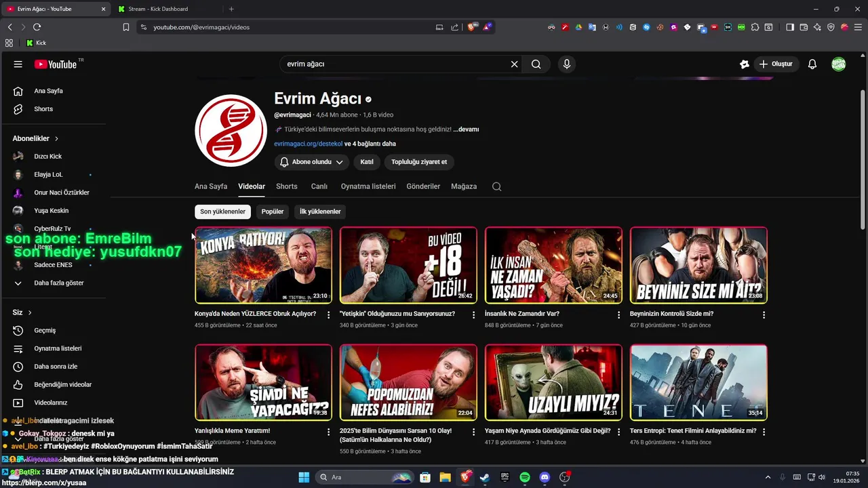868x488 pixels.
Task: Select the Videolar tab
Action: click(x=252, y=186)
